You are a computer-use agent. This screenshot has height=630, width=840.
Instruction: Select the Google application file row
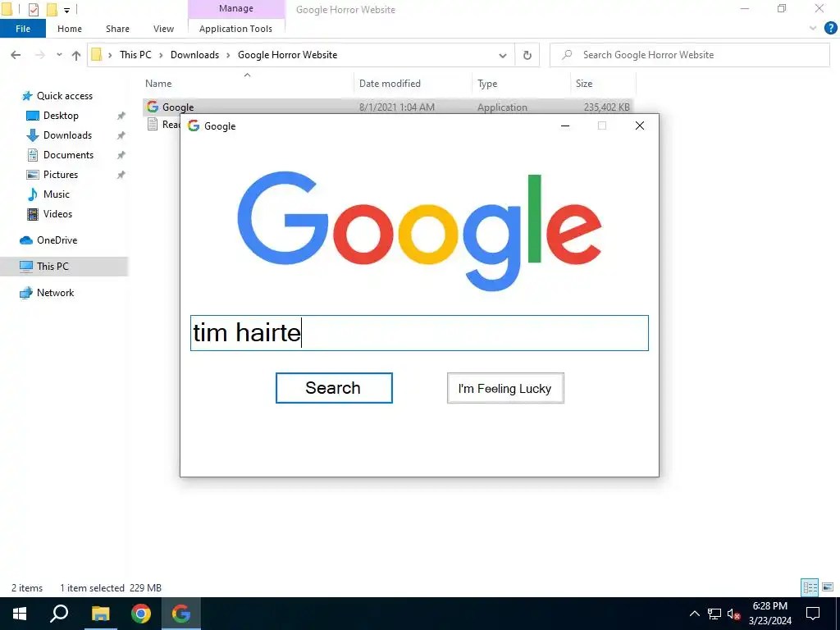388,107
